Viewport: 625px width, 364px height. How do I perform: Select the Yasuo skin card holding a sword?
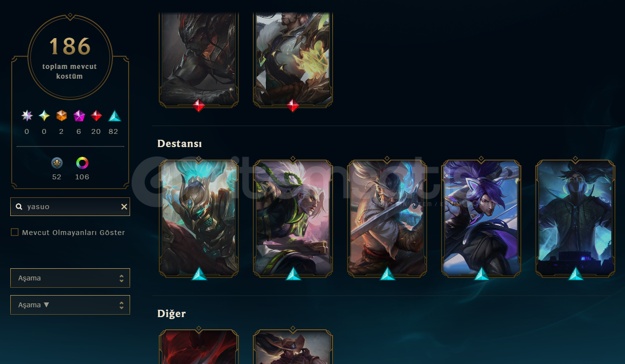387,218
